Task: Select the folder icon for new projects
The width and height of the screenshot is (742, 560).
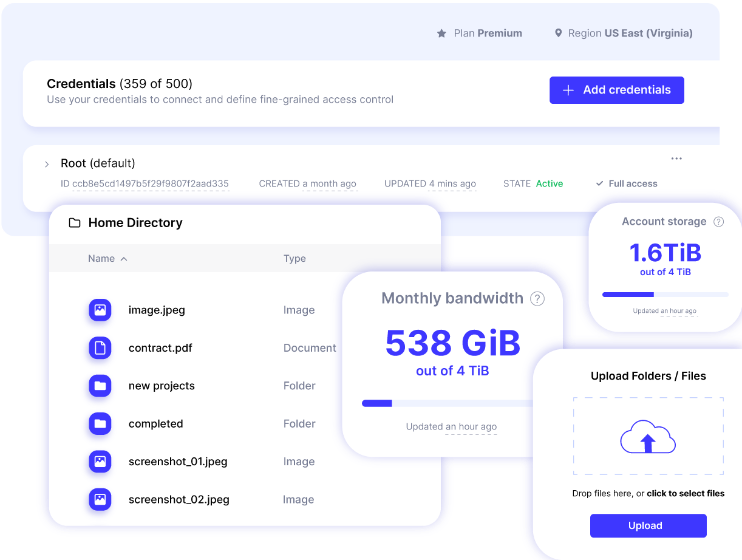Action: pos(100,386)
